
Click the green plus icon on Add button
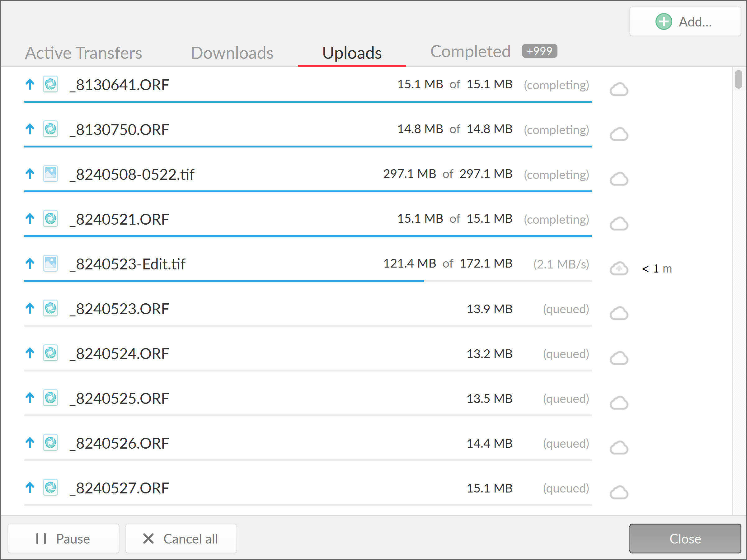[664, 21]
